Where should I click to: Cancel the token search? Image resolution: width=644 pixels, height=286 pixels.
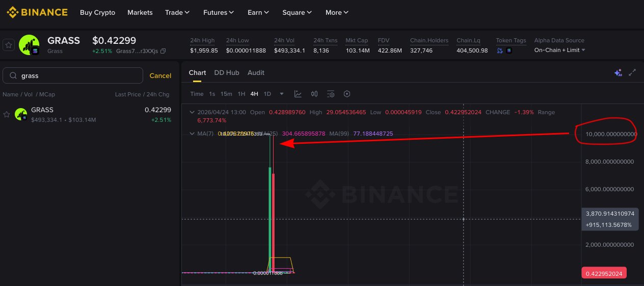coord(160,75)
